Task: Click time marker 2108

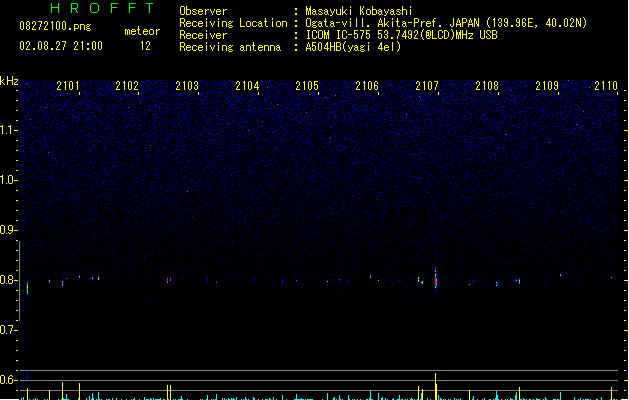Action: tap(487, 86)
